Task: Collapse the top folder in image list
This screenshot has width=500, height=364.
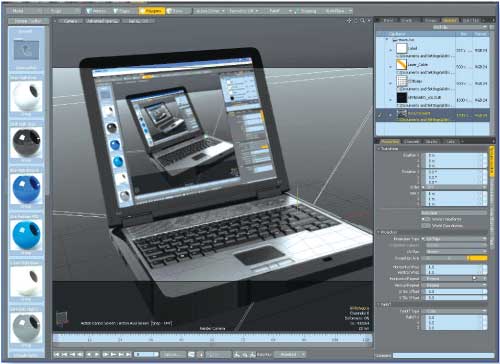Action: point(387,40)
